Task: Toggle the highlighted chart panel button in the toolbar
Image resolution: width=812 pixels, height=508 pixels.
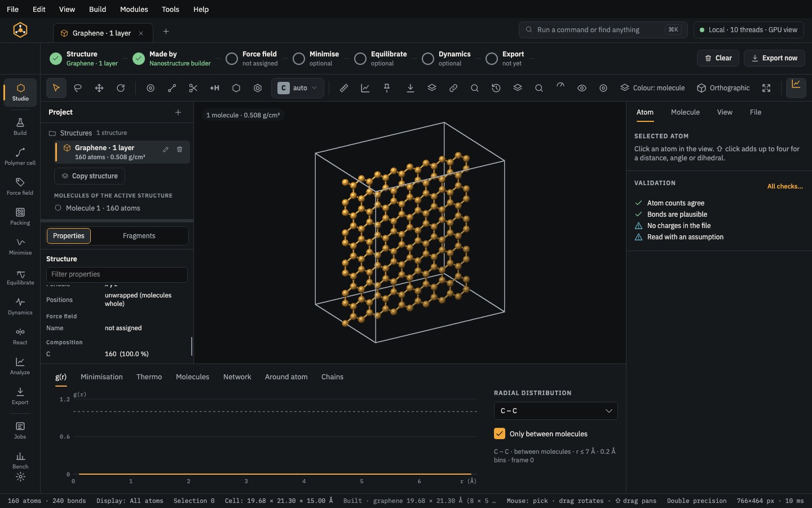Action: point(796,87)
